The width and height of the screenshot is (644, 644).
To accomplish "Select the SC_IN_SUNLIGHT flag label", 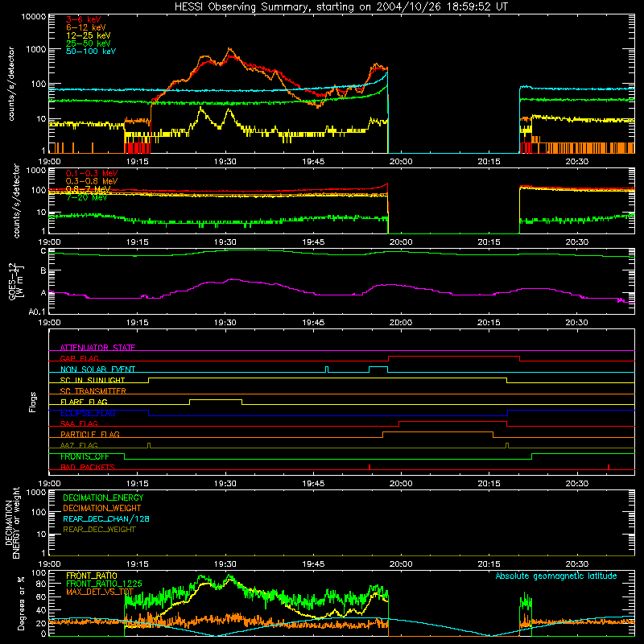I will pyautogui.click(x=93, y=380).
